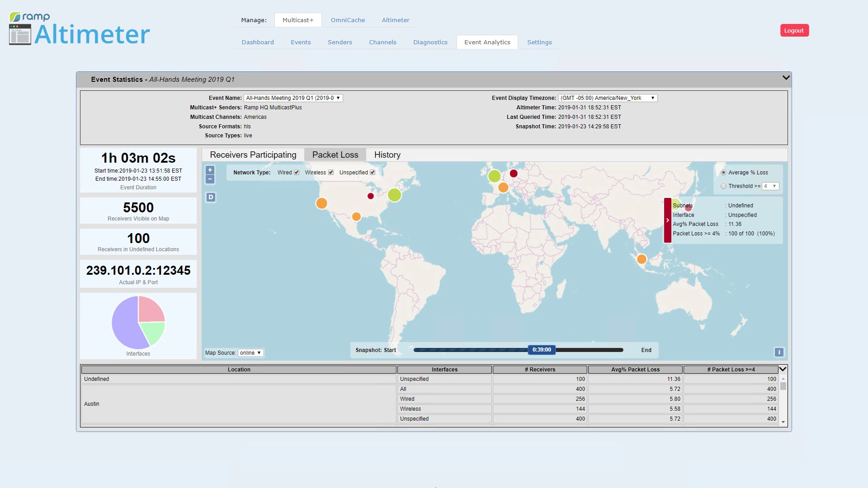The height and width of the screenshot is (488, 868).
Task: Click the map zoom out minus icon
Action: tap(210, 179)
